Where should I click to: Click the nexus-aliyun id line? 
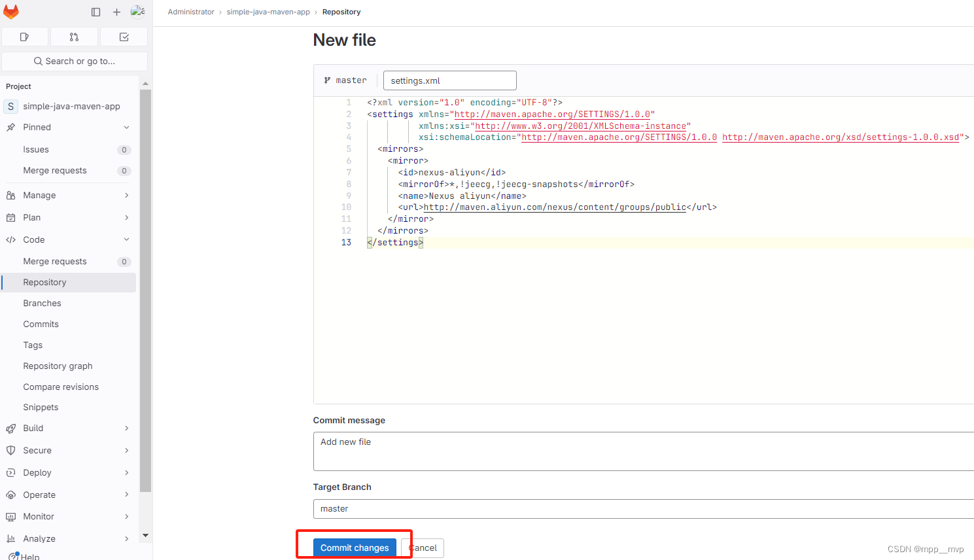point(452,173)
